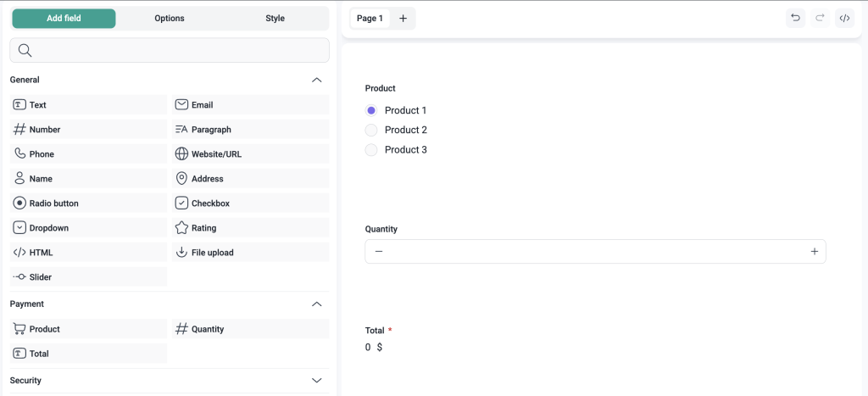Click the Total field label in form
Viewport: 868px width, 396px height.
(x=375, y=331)
